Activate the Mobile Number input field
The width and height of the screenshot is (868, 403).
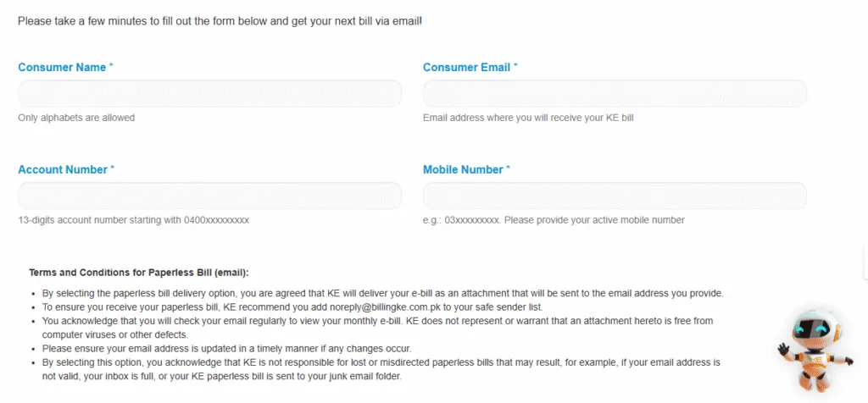pos(615,196)
